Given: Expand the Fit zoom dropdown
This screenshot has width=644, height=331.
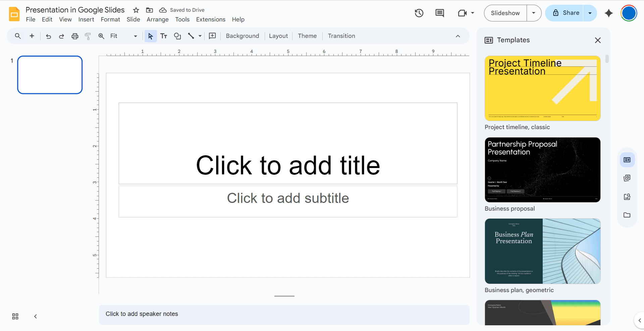Looking at the screenshot, I should click(x=135, y=36).
